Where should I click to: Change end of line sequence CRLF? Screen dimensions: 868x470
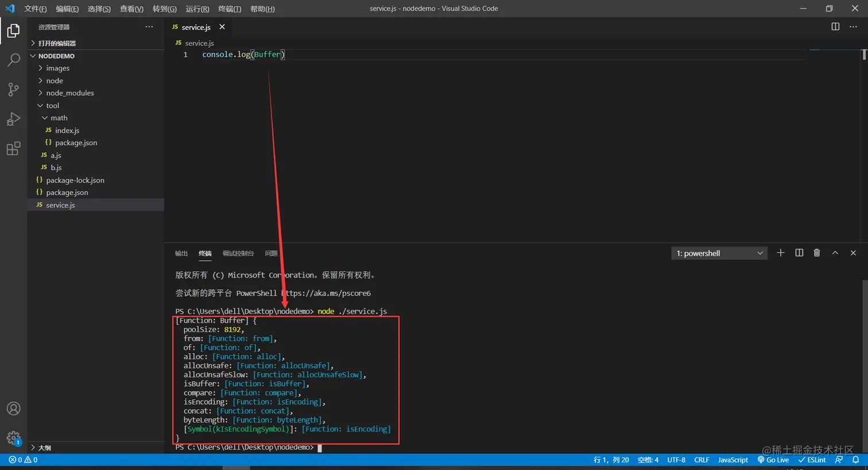[702, 460]
